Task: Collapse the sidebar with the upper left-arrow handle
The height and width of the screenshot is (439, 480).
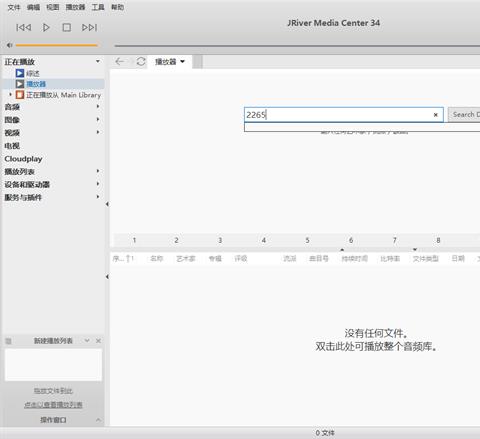Action: [107, 204]
